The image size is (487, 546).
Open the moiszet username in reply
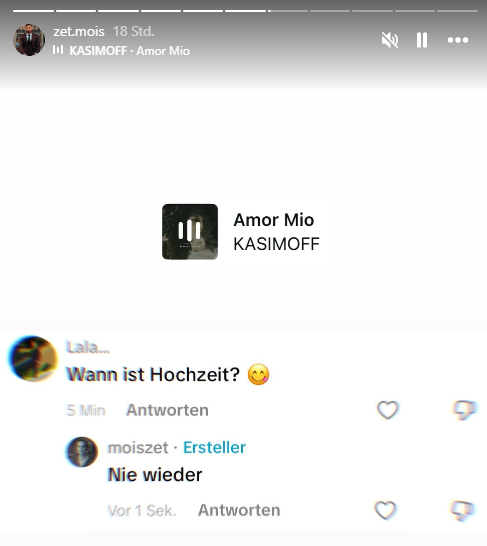pos(138,448)
